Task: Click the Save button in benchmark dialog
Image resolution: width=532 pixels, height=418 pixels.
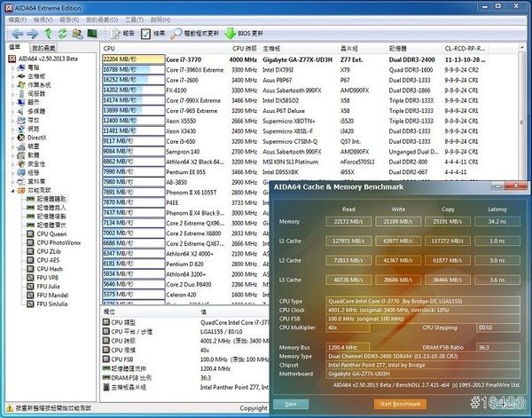Action: pyautogui.click(x=291, y=404)
